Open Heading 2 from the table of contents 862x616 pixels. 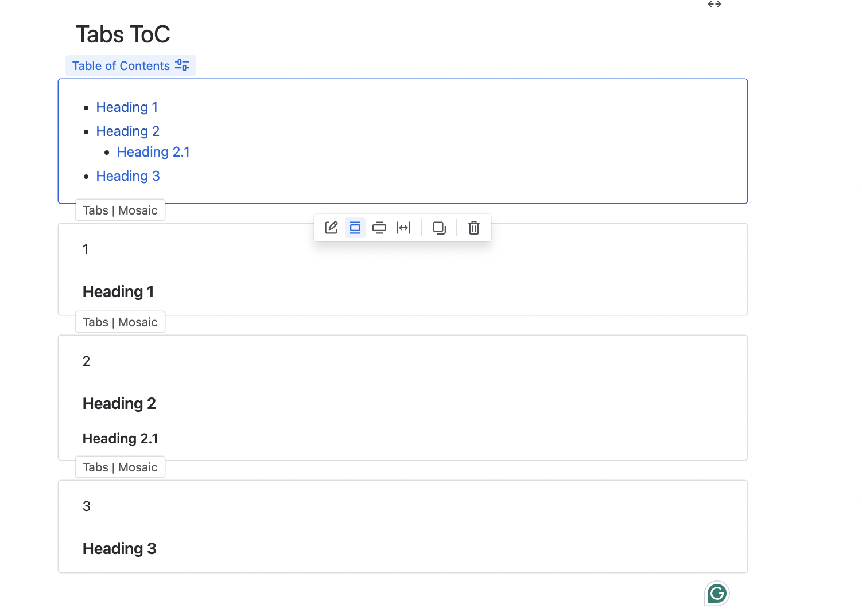[x=127, y=131]
